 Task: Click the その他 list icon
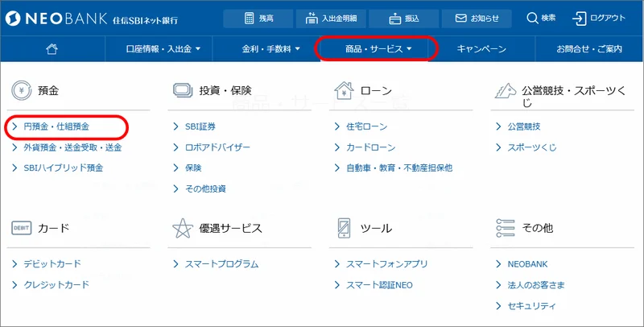click(x=506, y=228)
